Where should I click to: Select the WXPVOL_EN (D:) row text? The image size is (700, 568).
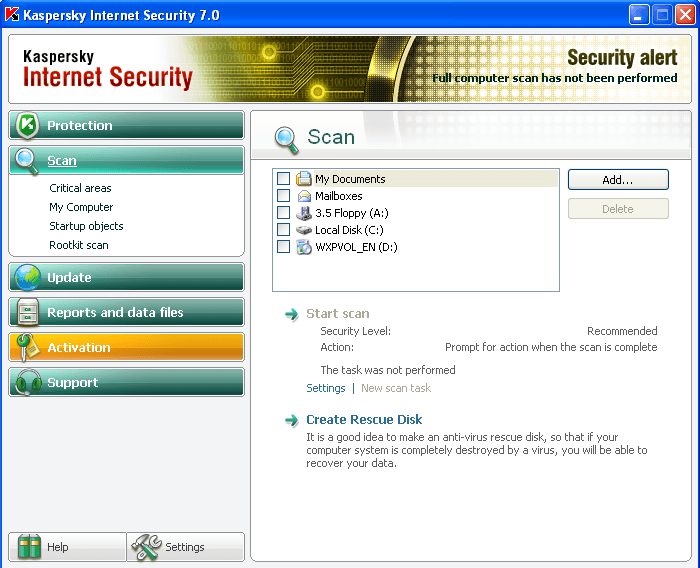[356, 247]
